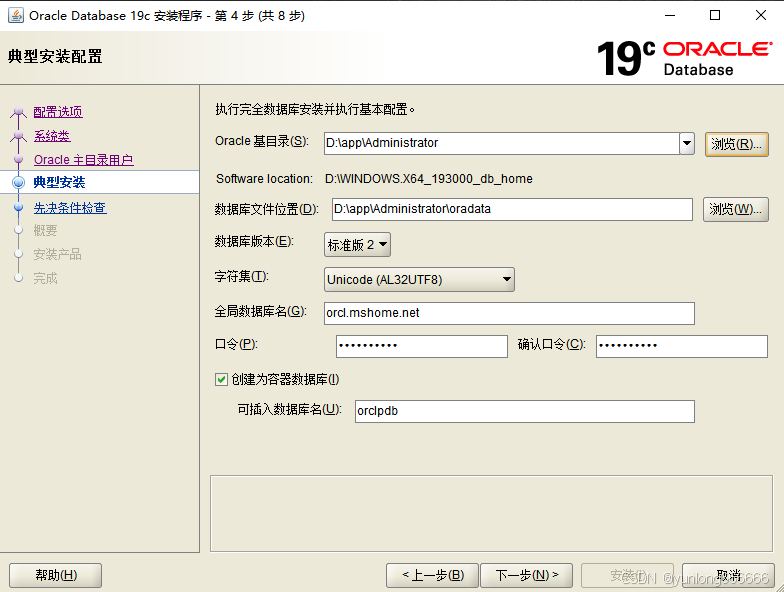Viewport: 784px width, 592px height.
Task: Click the Software location path text
Action: pyautogui.click(x=428, y=178)
